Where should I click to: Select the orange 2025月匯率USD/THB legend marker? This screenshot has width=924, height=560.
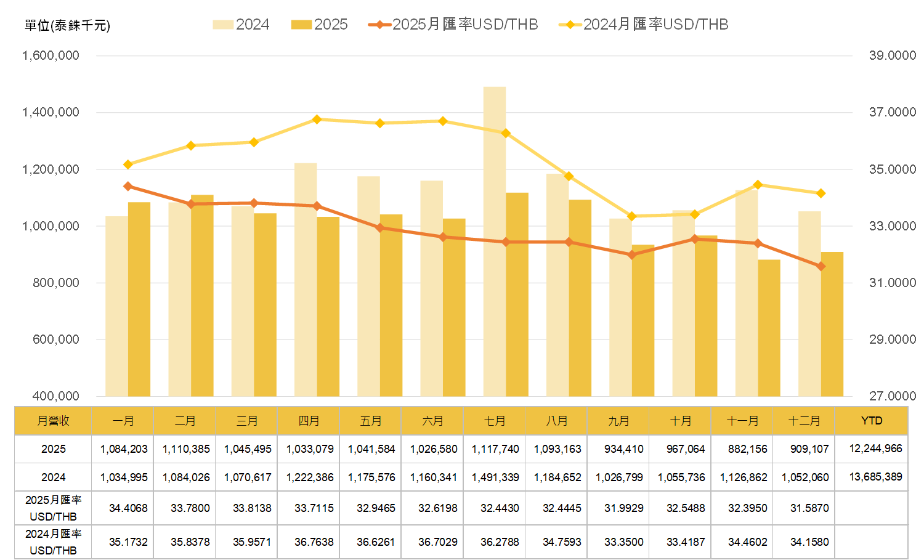(x=379, y=25)
